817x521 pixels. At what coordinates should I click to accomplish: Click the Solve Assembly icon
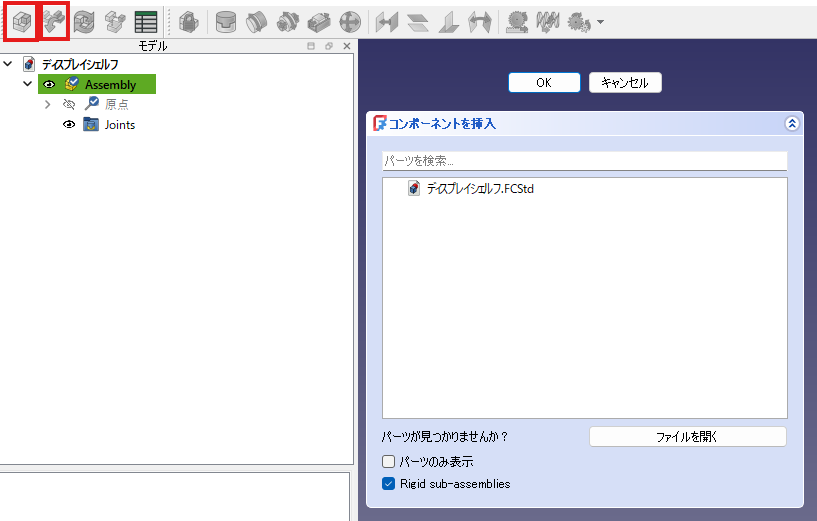(84, 21)
